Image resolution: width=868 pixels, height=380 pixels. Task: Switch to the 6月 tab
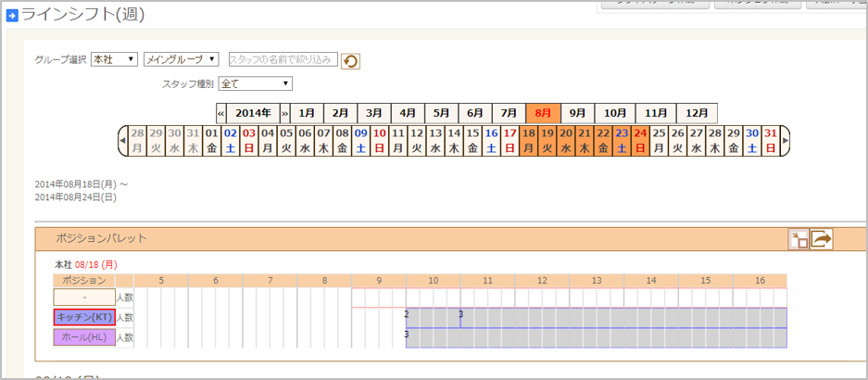(x=475, y=113)
